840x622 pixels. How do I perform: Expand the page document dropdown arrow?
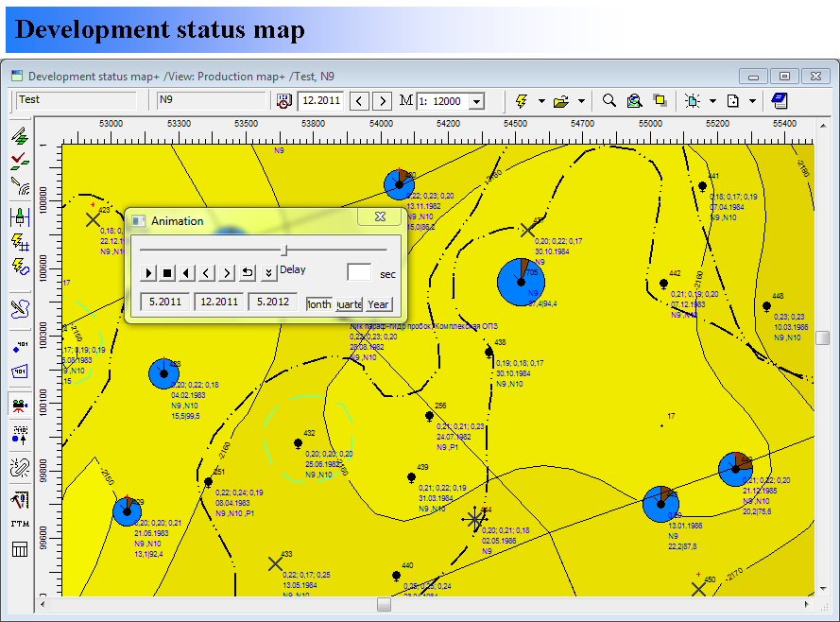752,101
